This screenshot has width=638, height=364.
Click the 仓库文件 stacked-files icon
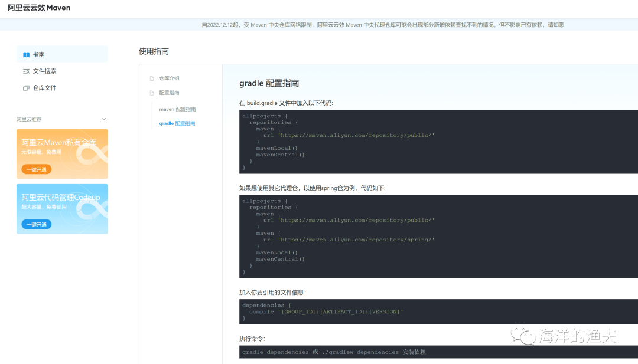pyautogui.click(x=26, y=88)
